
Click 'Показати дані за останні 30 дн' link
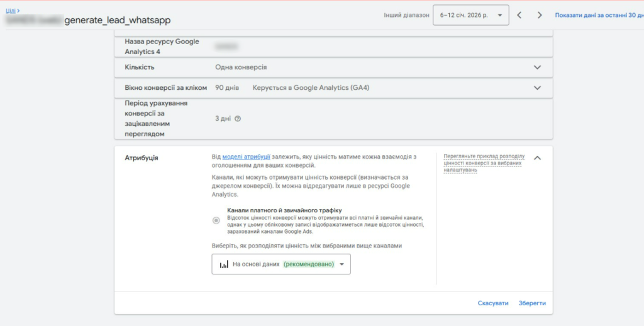coord(599,15)
